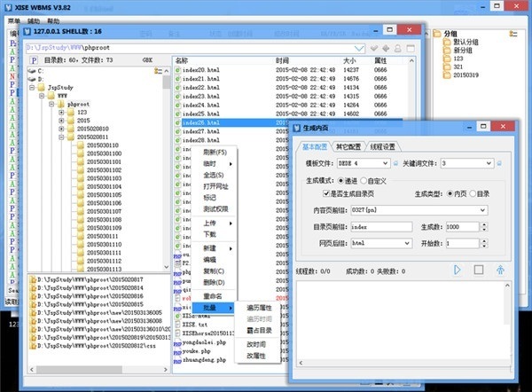Open the 基本配置 tab
This screenshot has width=532, height=392.
click(315, 146)
